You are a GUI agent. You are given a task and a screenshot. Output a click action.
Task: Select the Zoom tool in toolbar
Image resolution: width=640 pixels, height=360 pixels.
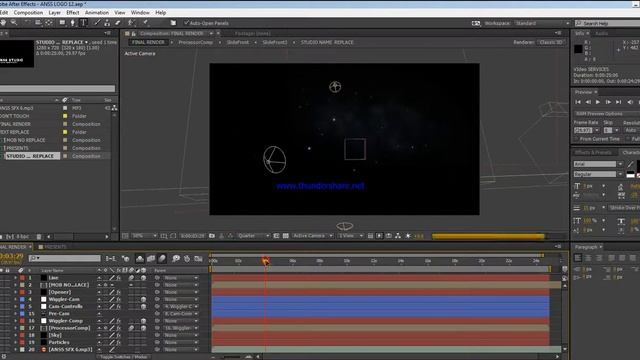tap(14, 23)
